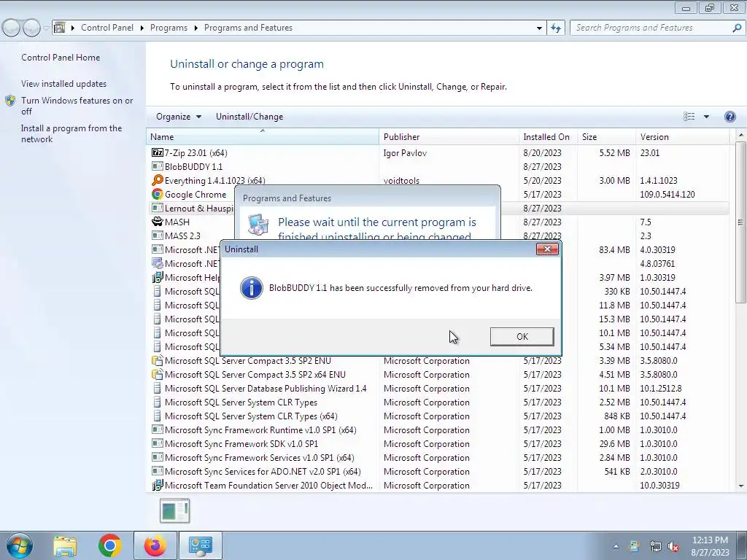Sort by the Size column header
Image resolution: width=747 pixels, height=560 pixels.
[x=606, y=136]
